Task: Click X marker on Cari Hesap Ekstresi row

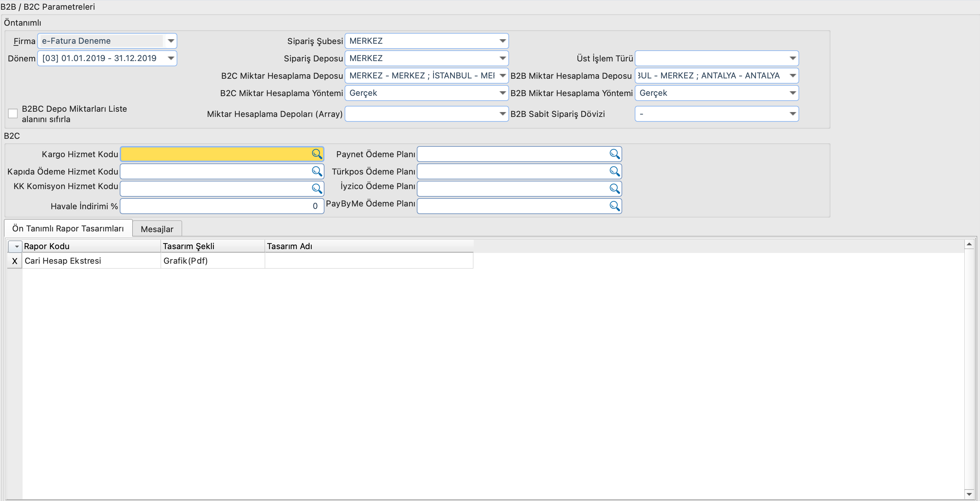Action: [x=15, y=261]
